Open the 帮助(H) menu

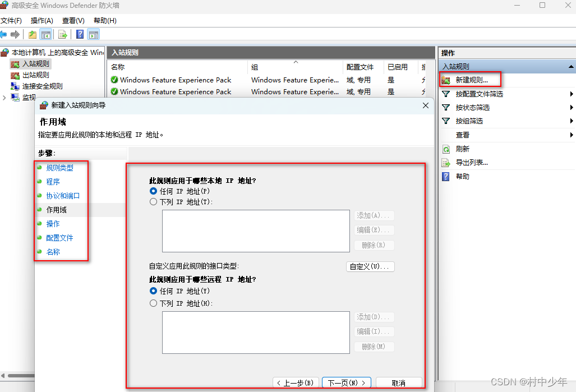point(105,21)
